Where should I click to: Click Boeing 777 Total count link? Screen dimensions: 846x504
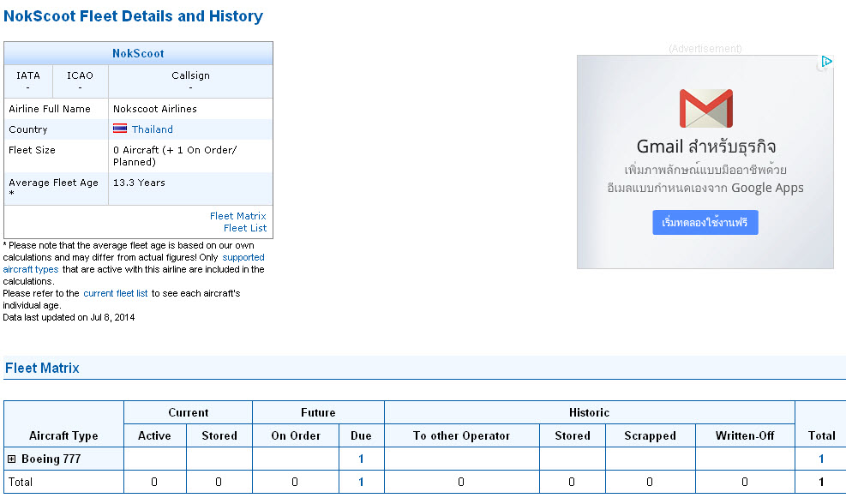point(821,459)
